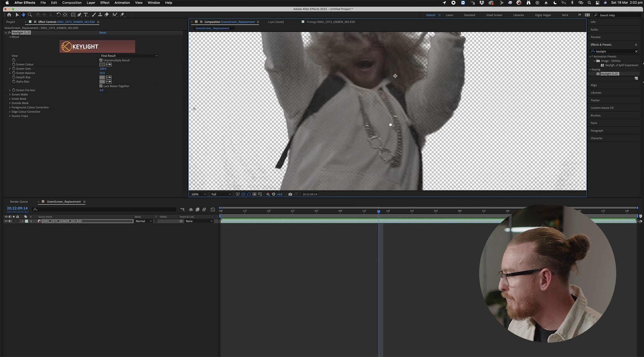The height and width of the screenshot is (357, 644).
Task: Pick the Eraser tool
Action: [107, 15]
